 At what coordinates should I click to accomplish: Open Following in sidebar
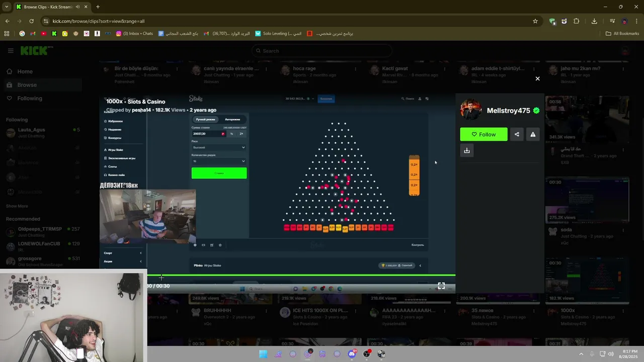coord(30,99)
